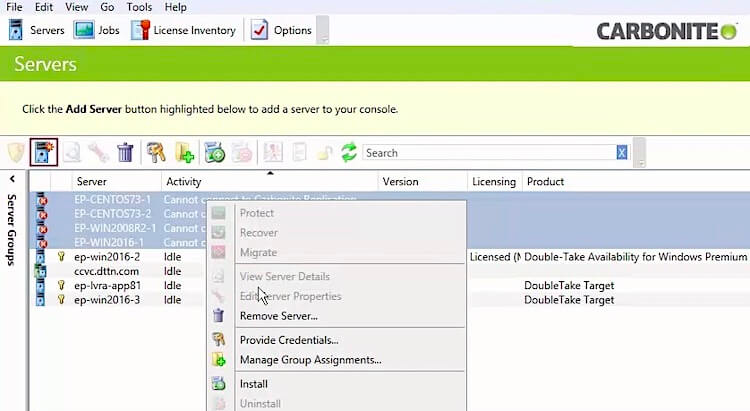Click the View Server Events toolbar icon
Image resolution: width=750 pixels, height=411 pixels.
click(x=273, y=153)
